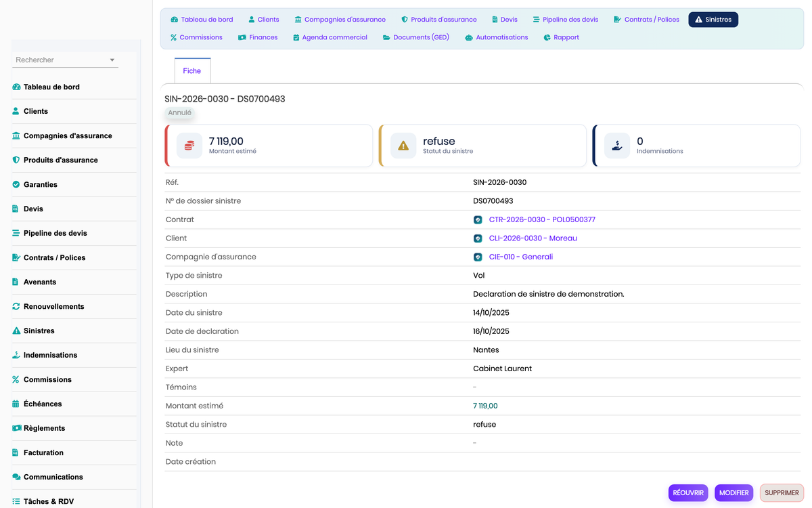Open Clients in top menu
Image resolution: width=812 pixels, height=508 pixels.
[x=263, y=20]
